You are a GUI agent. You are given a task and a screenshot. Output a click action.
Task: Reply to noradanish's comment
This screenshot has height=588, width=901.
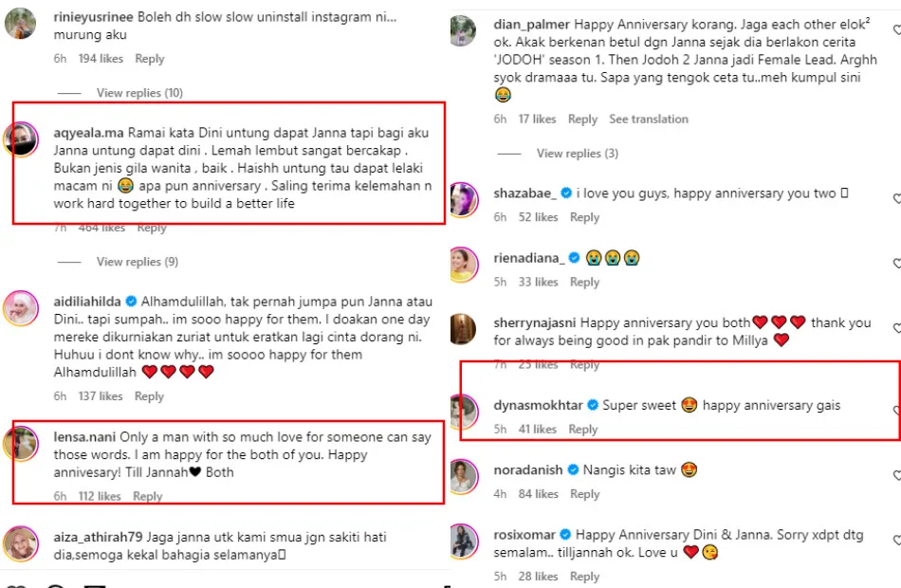pyautogui.click(x=584, y=494)
